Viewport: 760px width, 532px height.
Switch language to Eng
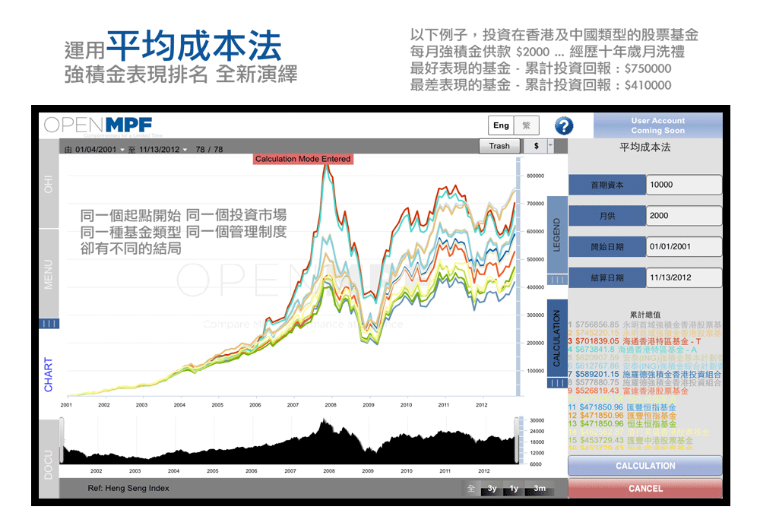501,125
